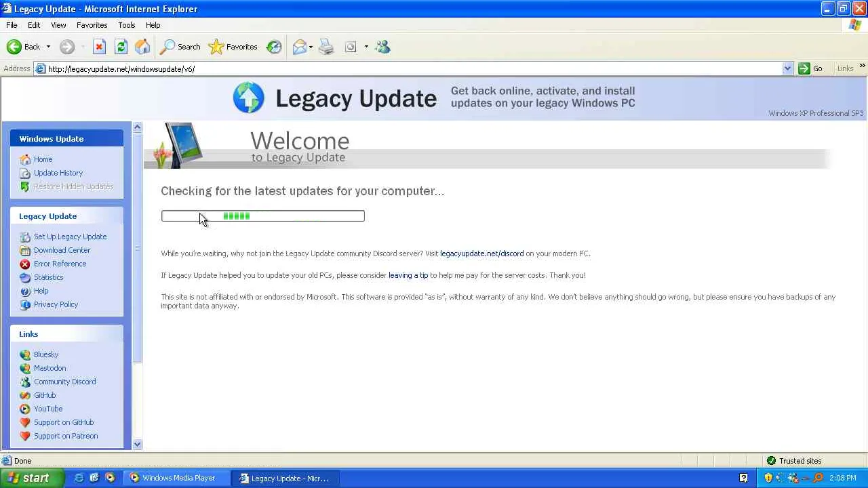This screenshot has width=868, height=488.
Task: Click the sidebar scroll up arrow
Action: (137, 127)
